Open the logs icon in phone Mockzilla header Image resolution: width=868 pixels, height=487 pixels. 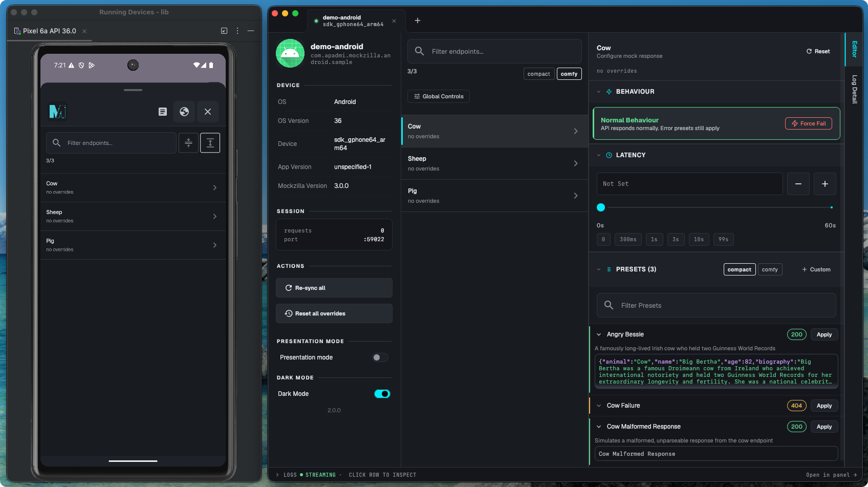(x=163, y=112)
